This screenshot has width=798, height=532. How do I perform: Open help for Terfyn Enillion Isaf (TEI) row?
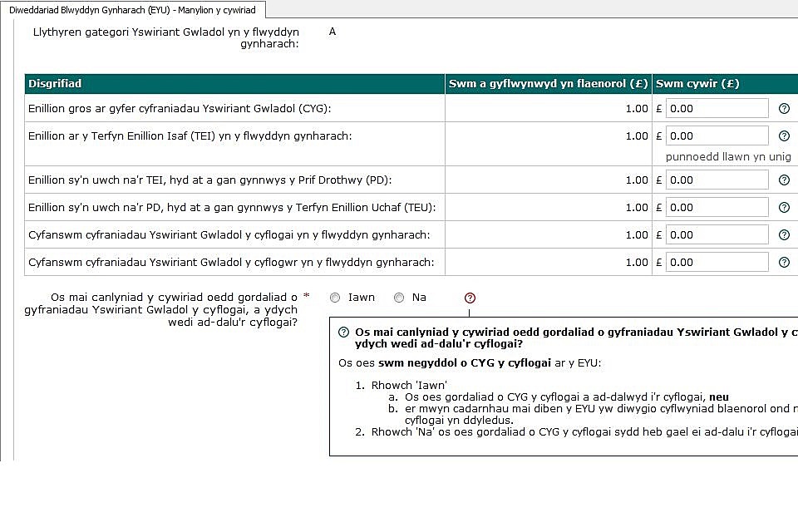coord(784,136)
